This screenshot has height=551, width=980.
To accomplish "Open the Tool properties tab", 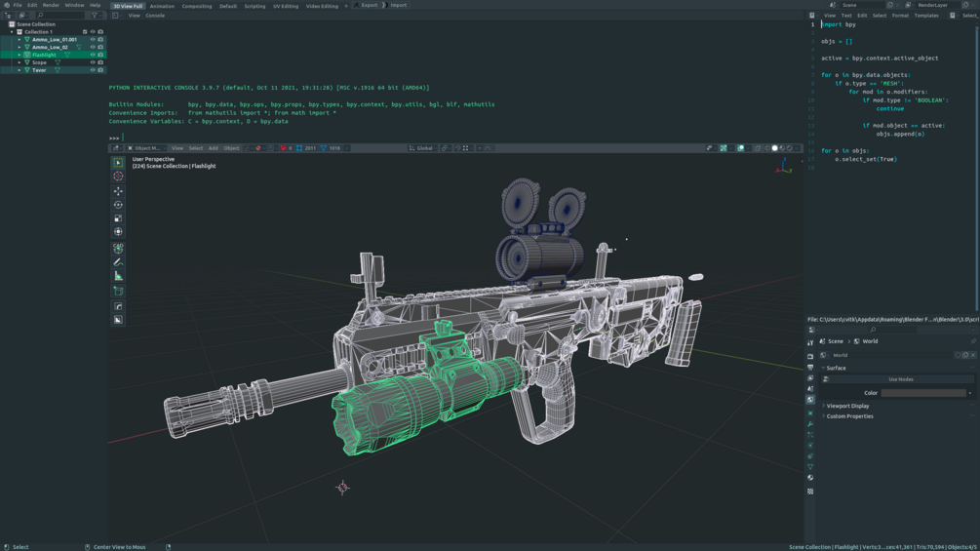I will coord(810,342).
